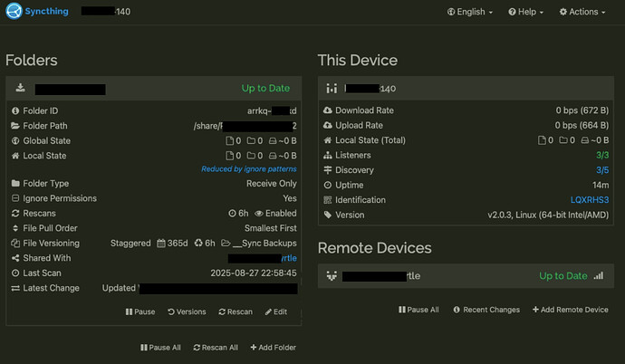This screenshot has width=625, height=364.
Task: Click Rescan All button
Action: tap(216, 348)
